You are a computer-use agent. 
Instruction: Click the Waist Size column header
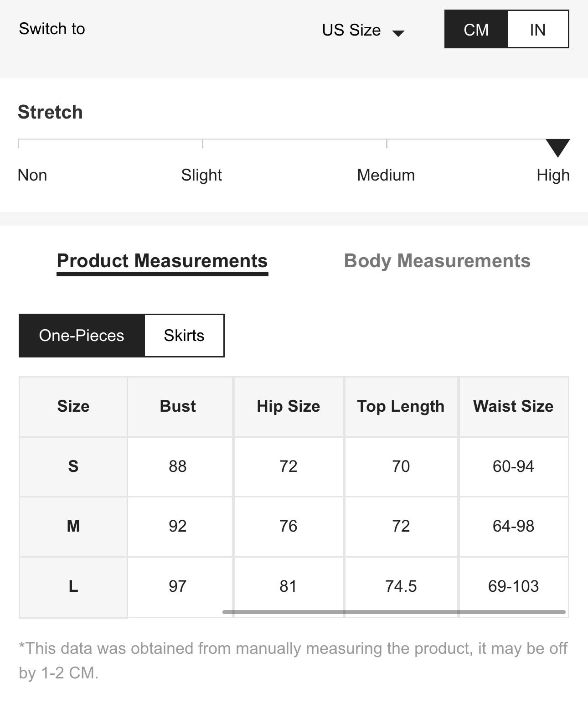click(x=513, y=406)
